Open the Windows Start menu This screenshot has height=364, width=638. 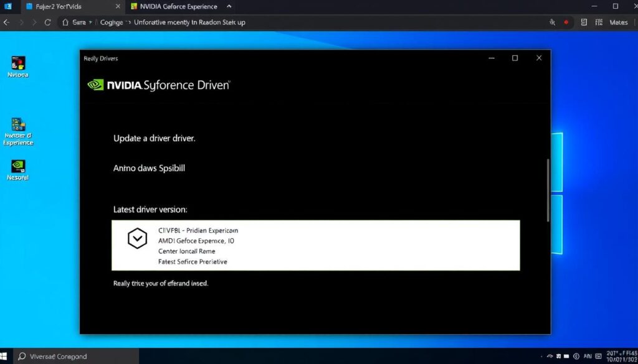pyautogui.click(x=7, y=356)
